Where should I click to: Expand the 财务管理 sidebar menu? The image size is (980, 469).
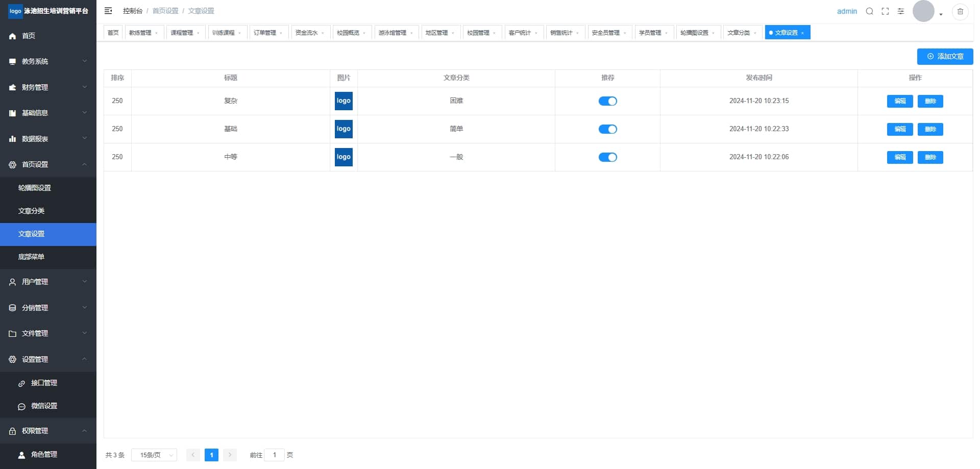(48, 87)
